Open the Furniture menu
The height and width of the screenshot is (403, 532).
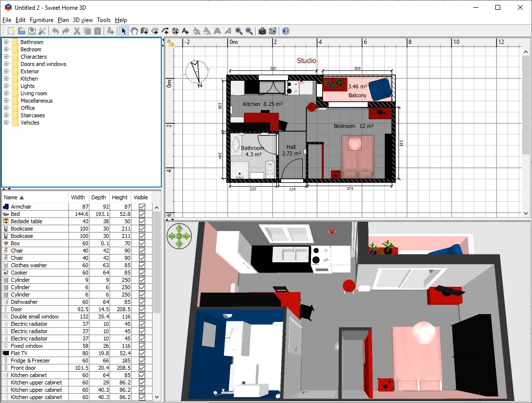click(42, 20)
